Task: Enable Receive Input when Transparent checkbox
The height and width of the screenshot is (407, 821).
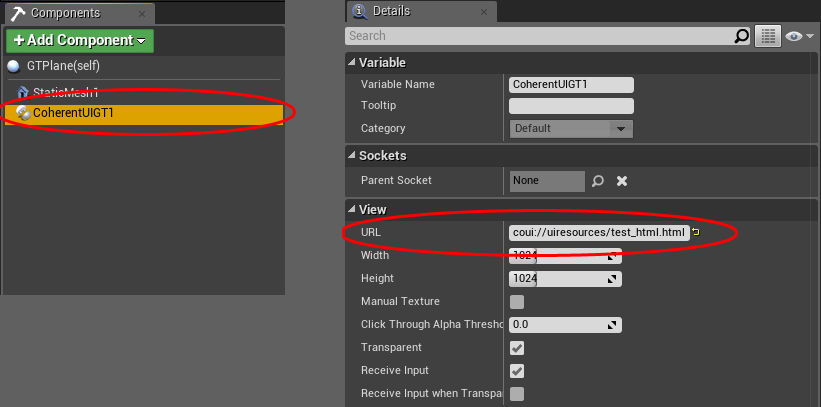Action: point(517,394)
